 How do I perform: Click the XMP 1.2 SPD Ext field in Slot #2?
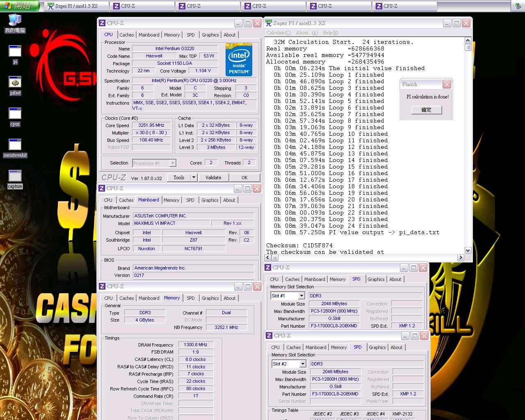pyautogui.click(x=408, y=394)
